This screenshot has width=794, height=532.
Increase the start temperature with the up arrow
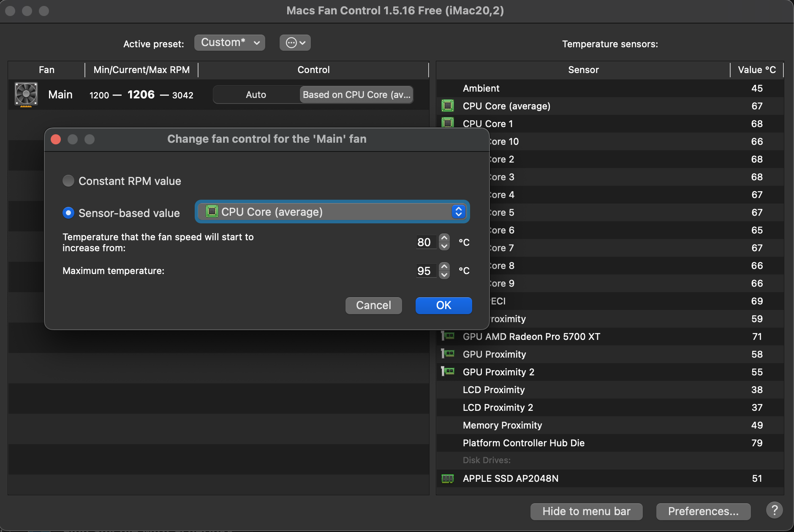[x=444, y=238]
